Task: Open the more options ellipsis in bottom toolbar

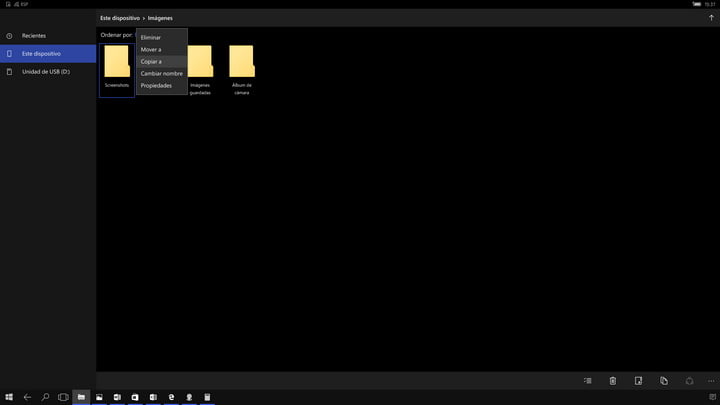Action: (711, 381)
